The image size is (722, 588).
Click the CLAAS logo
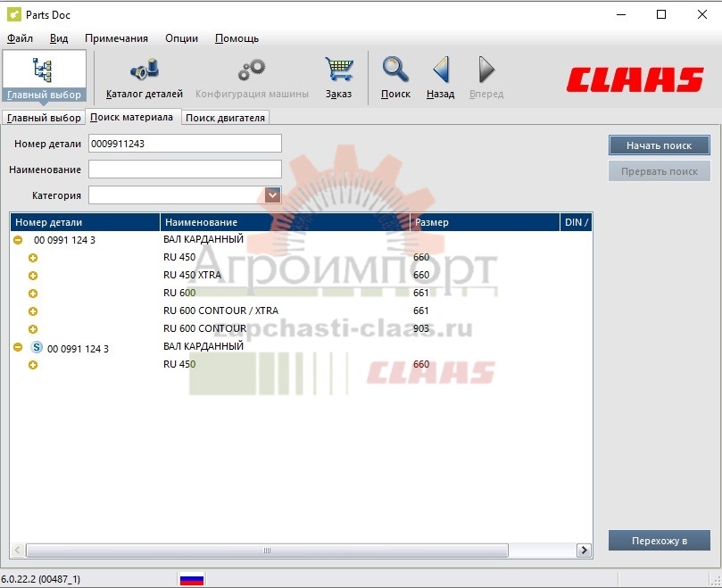[635, 79]
